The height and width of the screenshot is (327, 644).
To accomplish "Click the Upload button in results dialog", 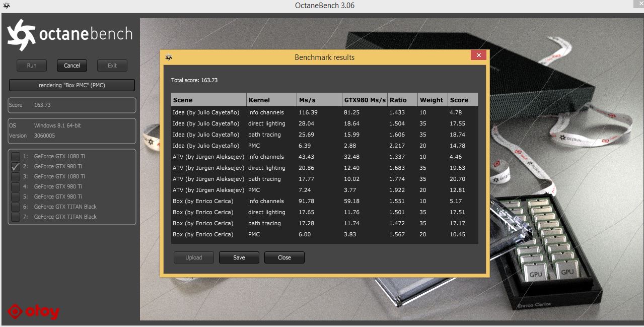I will pyautogui.click(x=194, y=257).
